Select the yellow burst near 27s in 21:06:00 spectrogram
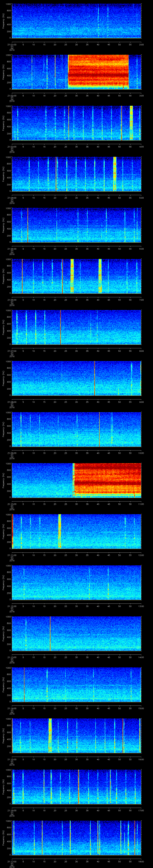The image size is (153, 868). tap(72, 276)
